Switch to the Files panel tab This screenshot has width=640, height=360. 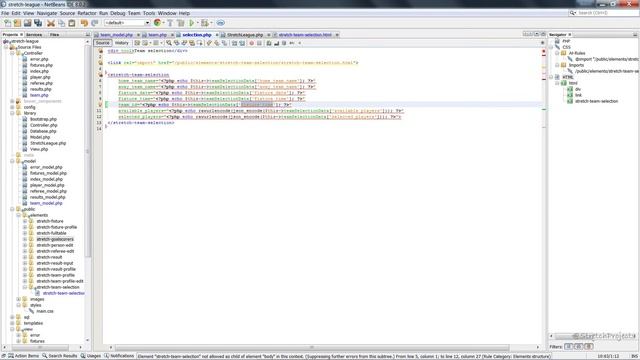click(x=54, y=35)
